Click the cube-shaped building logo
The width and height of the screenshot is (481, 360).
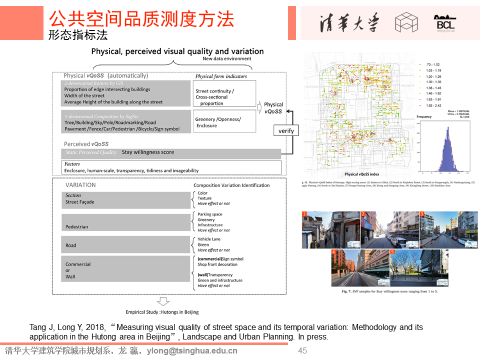[x=406, y=22]
